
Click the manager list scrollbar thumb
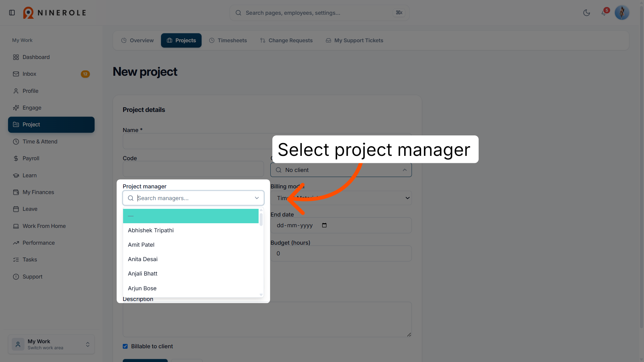tap(261, 220)
